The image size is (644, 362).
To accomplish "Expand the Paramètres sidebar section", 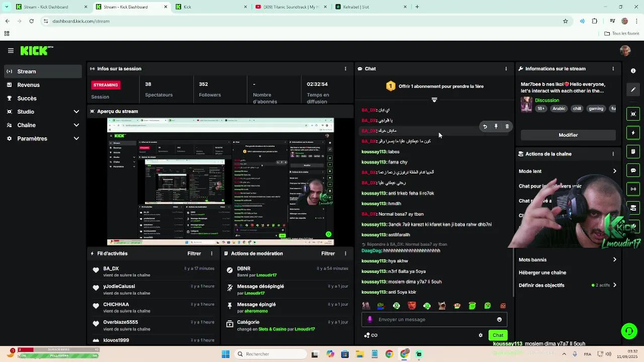I will [x=42, y=139].
